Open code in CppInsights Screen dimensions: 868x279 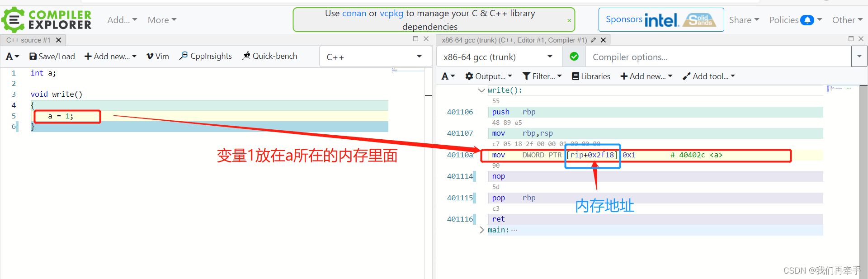(206, 56)
